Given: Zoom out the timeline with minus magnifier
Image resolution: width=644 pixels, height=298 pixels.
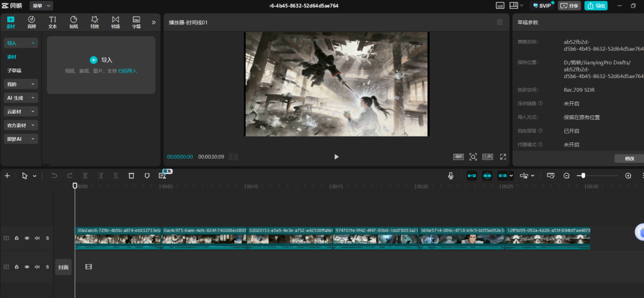Looking at the screenshot, I should (x=566, y=176).
